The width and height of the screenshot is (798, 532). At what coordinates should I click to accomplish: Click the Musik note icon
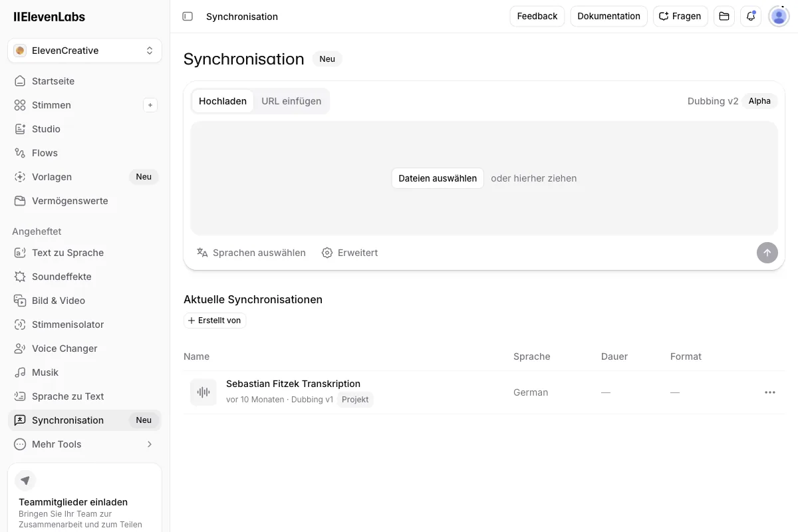[20, 372]
